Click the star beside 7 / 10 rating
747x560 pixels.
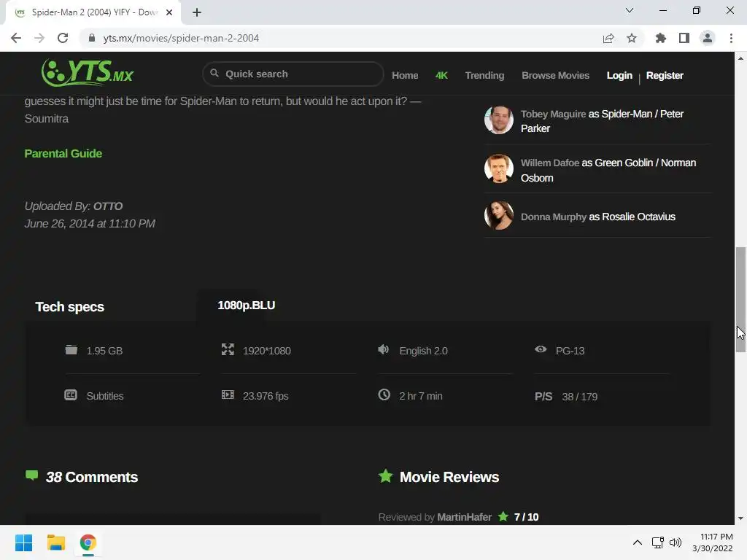pyautogui.click(x=503, y=516)
